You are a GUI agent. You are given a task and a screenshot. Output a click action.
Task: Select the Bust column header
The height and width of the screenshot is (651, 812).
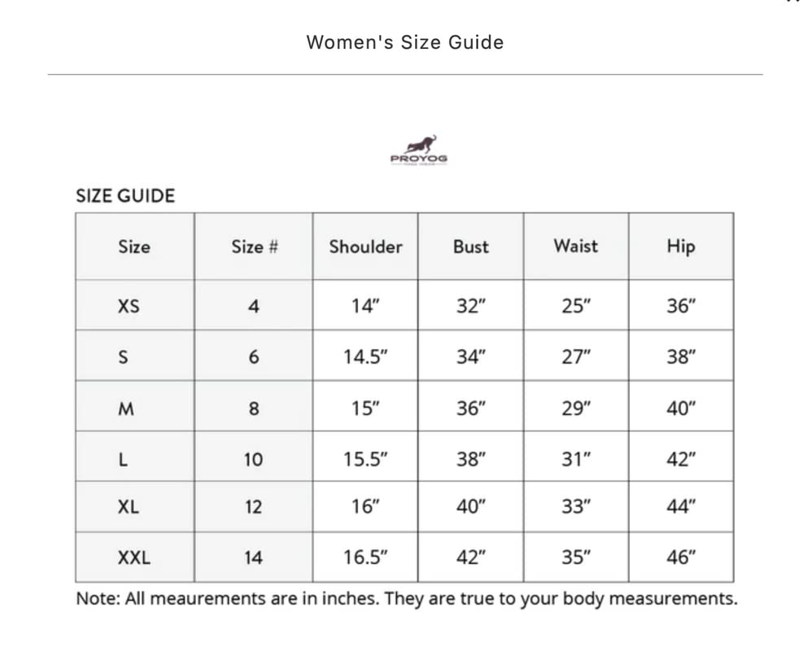coord(471,247)
